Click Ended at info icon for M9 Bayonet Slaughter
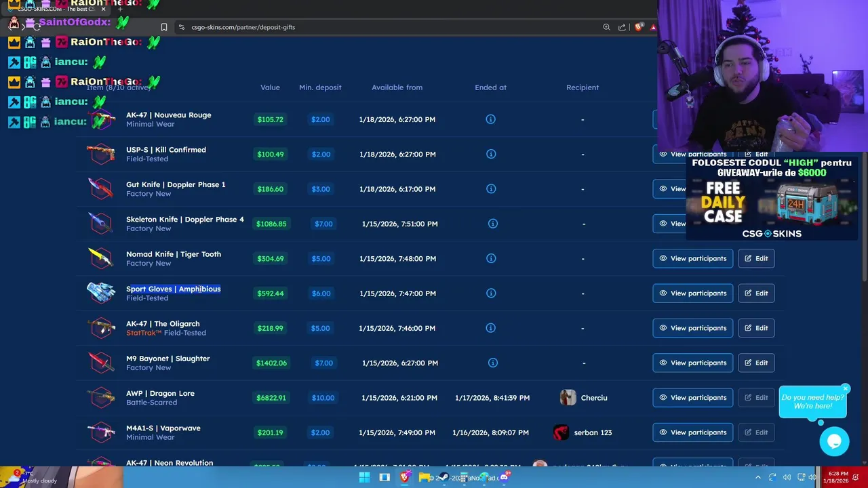 (x=493, y=363)
